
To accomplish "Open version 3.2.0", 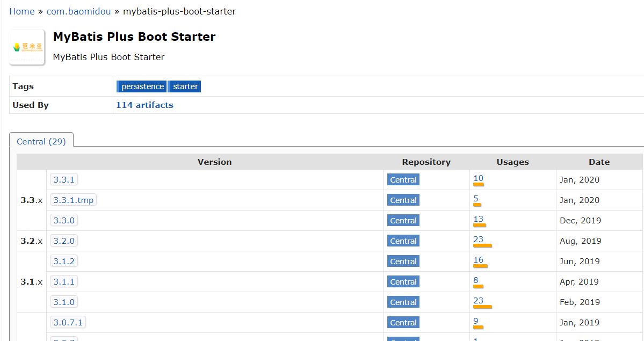I will (64, 241).
